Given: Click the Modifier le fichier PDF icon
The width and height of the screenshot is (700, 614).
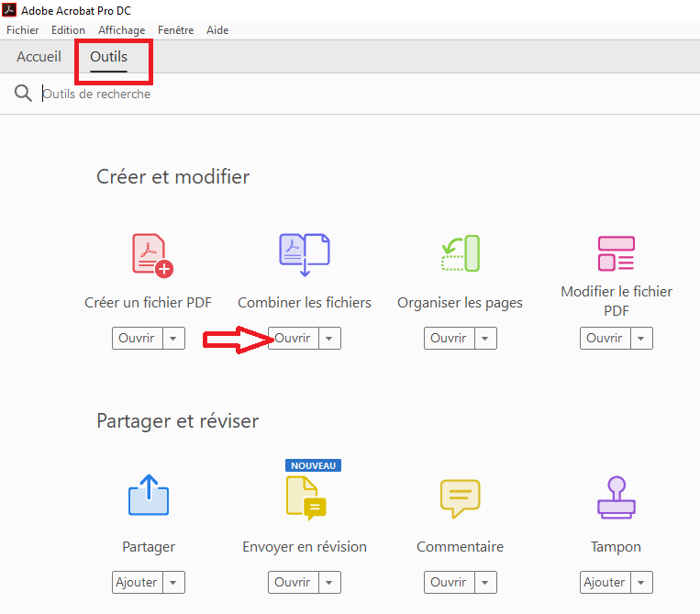Looking at the screenshot, I should [x=617, y=253].
